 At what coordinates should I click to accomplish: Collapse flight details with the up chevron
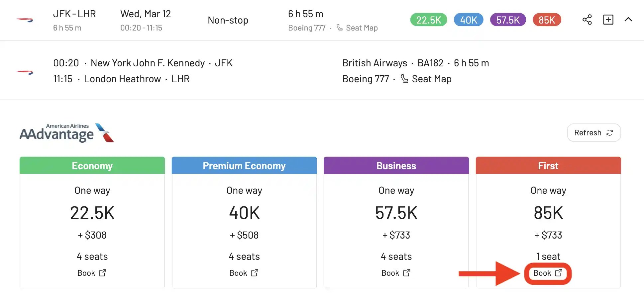tap(628, 20)
